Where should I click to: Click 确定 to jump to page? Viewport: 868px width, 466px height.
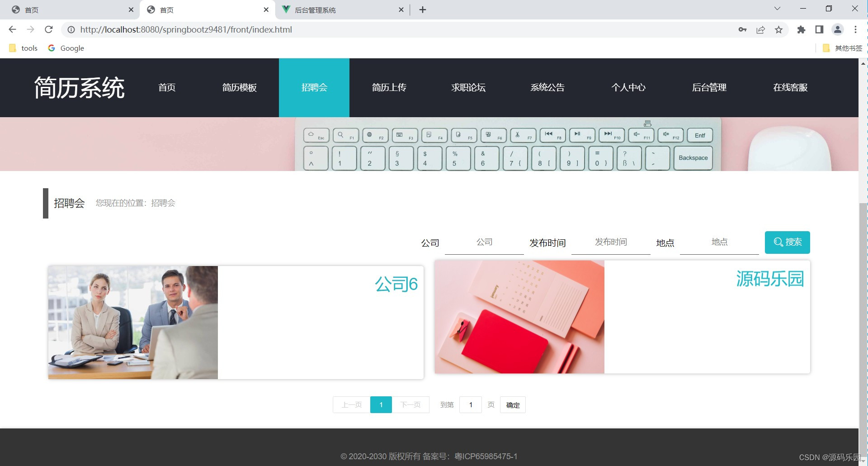(x=513, y=404)
